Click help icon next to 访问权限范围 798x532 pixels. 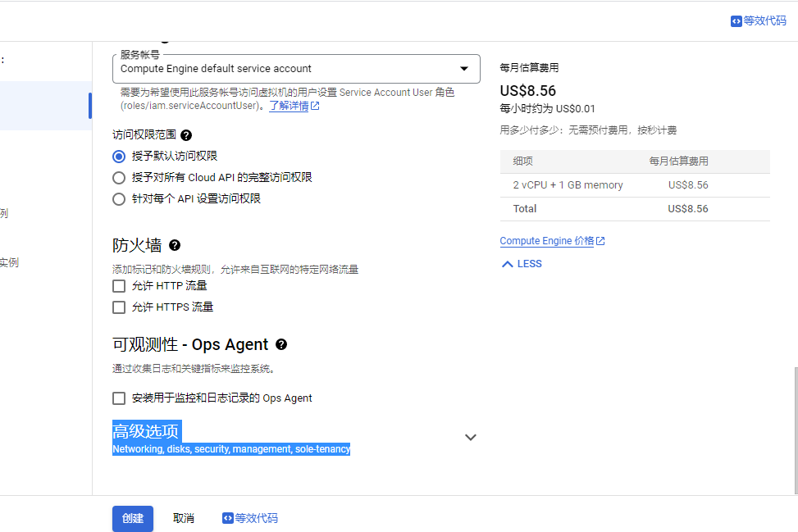(x=186, y=135)
